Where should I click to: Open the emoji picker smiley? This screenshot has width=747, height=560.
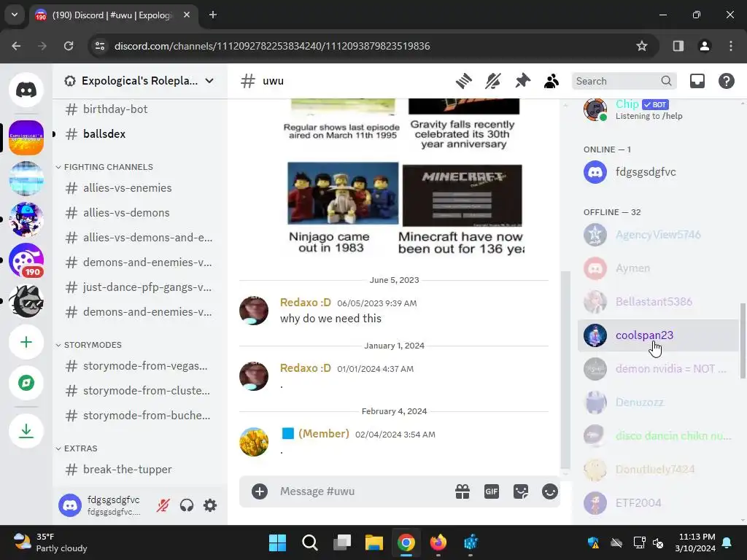coord(550,491)
